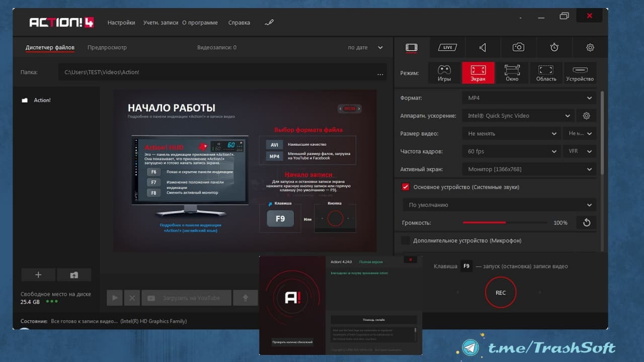Open the Intel Quick Sync Video dropdown

pos(518,116)
